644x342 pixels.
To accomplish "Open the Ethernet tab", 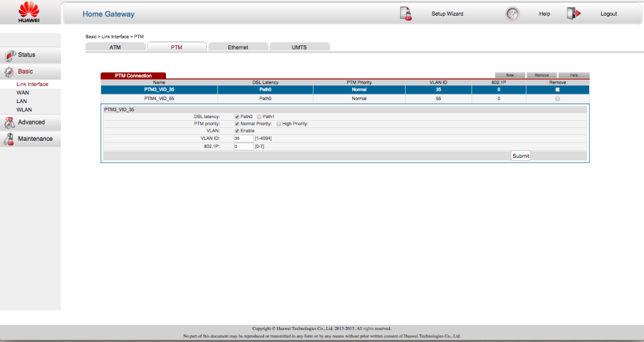I will [x=238, y=47].
